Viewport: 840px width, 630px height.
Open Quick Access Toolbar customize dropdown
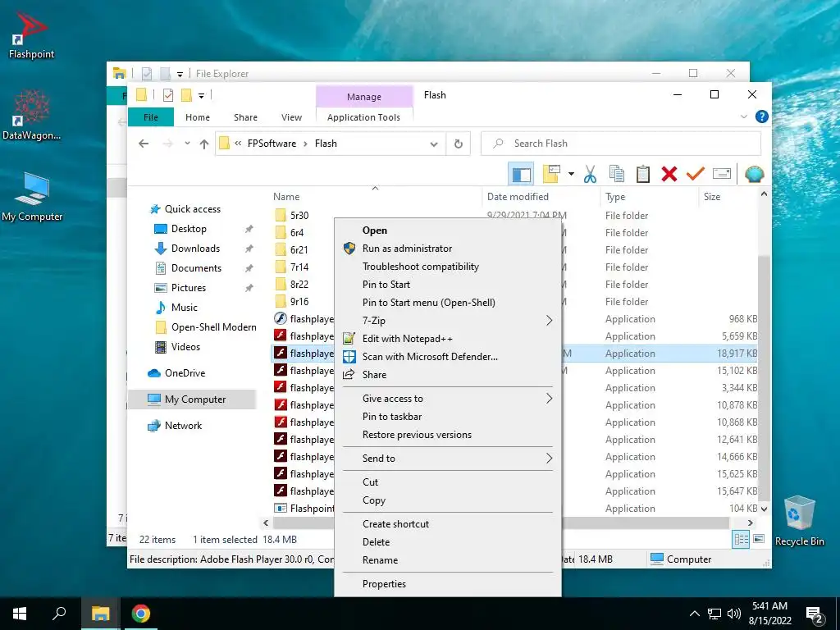click(202, 96)
